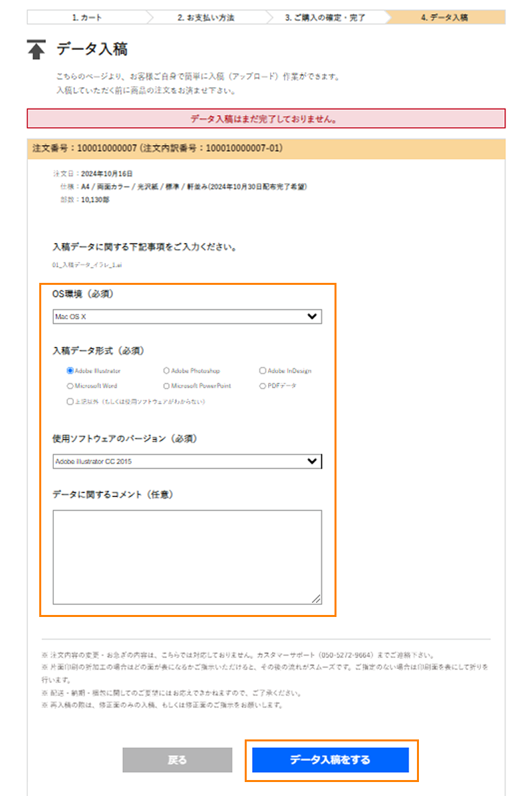
Task: Choose Adobe Photoshop as data format
Action: [x=166, y=371]
